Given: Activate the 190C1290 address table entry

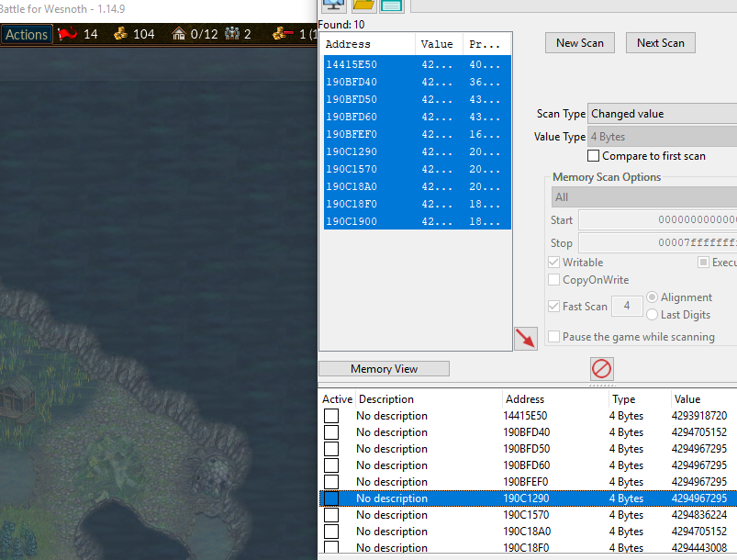Looking at the screenshot, I should tap(331, 498).
